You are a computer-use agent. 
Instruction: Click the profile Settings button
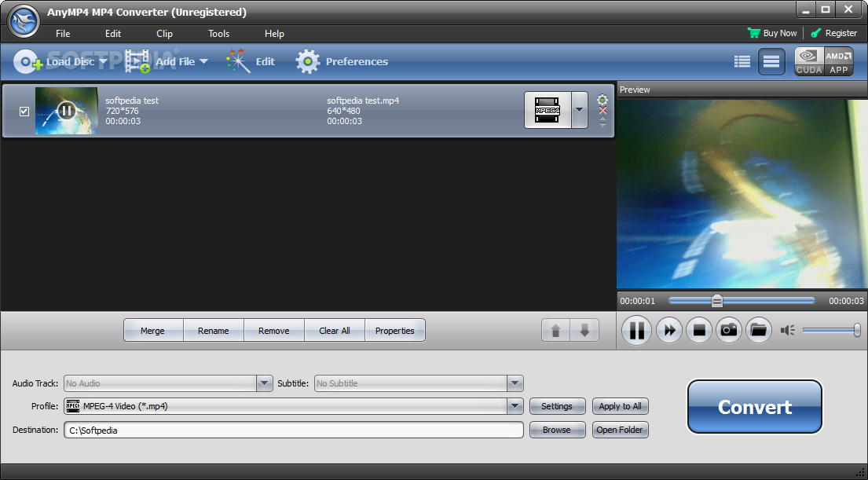[557, 406]
